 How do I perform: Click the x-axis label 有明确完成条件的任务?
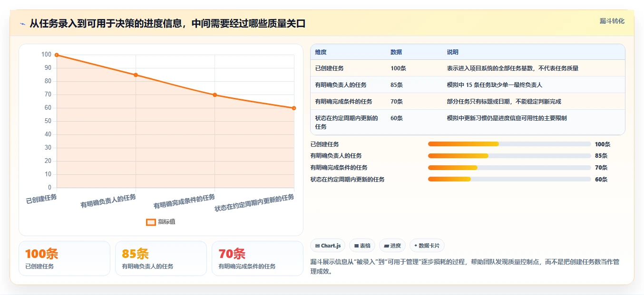tap(185, 201)
